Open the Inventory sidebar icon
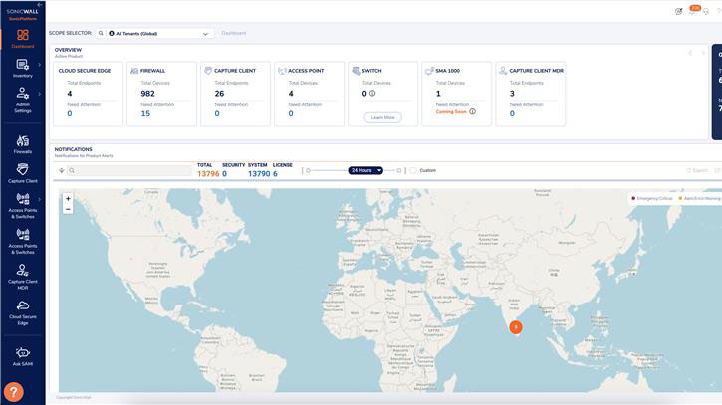 coord(23,68)
